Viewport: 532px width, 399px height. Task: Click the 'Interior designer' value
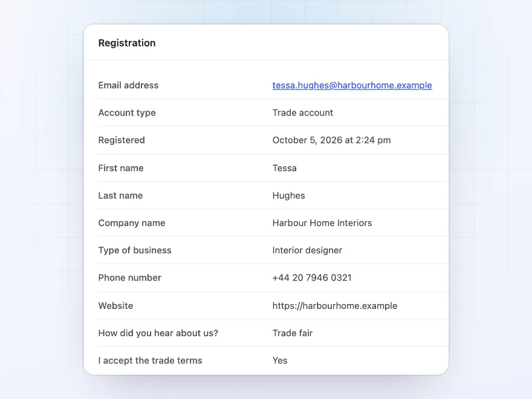point(307,250)
